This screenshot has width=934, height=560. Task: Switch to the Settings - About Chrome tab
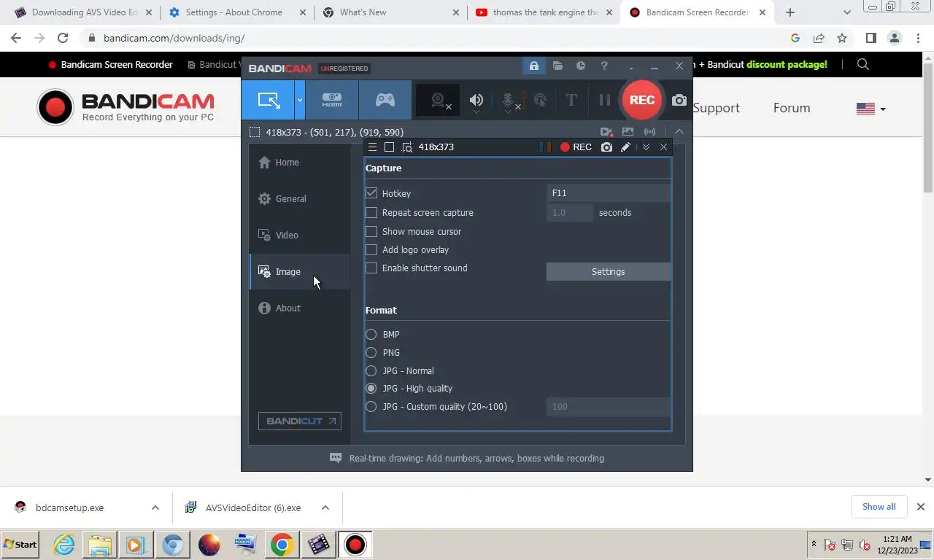click(x=236, y=12)
